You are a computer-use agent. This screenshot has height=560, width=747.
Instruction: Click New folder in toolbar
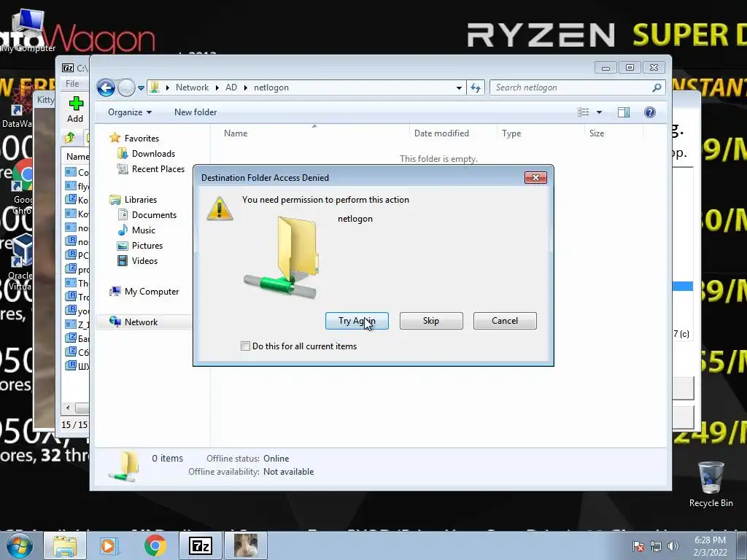pyautogui.click(x=196, y=112)
